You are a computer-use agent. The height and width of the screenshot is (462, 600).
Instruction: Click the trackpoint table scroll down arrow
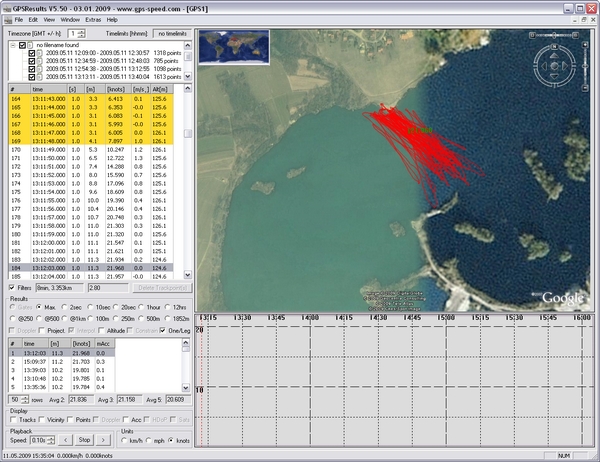click(x=188, y=275)
